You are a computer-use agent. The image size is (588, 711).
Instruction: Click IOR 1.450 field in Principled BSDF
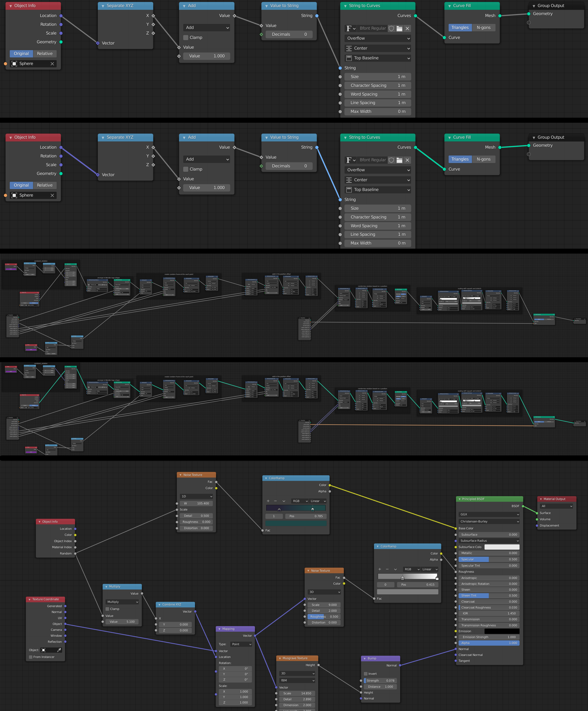coord(489,613)
